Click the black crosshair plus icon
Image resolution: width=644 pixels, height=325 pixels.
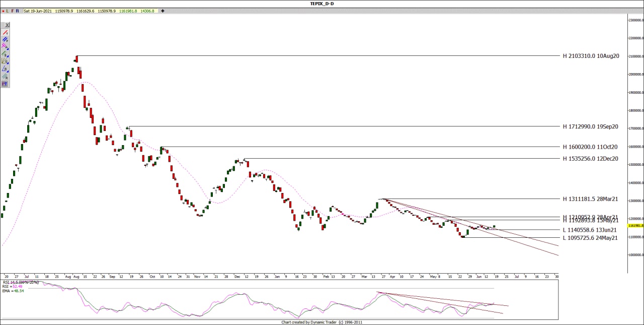[x=163, y=11]
